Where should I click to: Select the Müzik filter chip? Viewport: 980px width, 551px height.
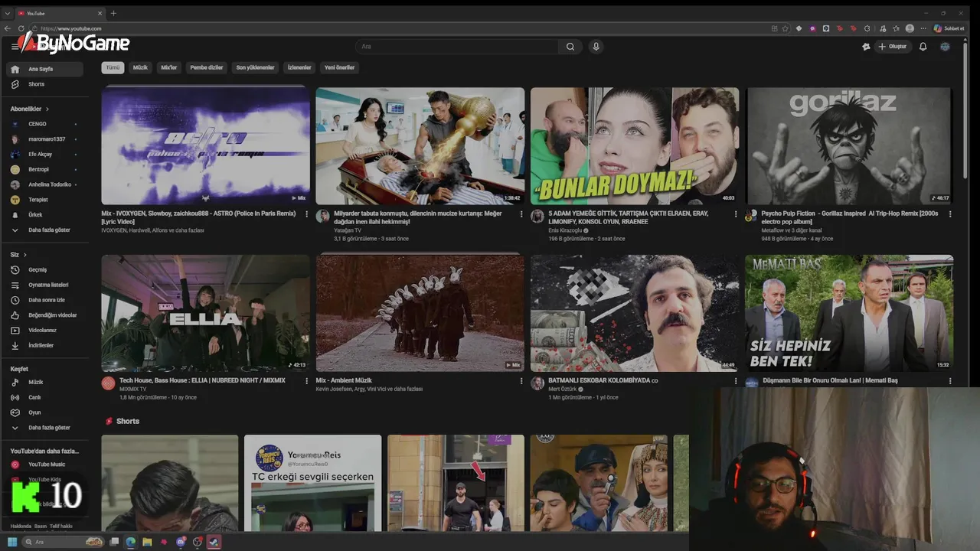coord(140,67)
